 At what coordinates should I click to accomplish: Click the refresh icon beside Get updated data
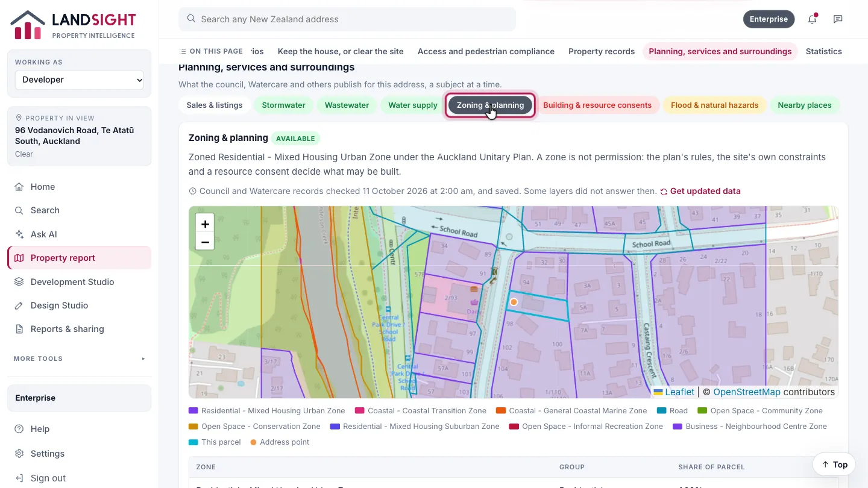[664, 192]
